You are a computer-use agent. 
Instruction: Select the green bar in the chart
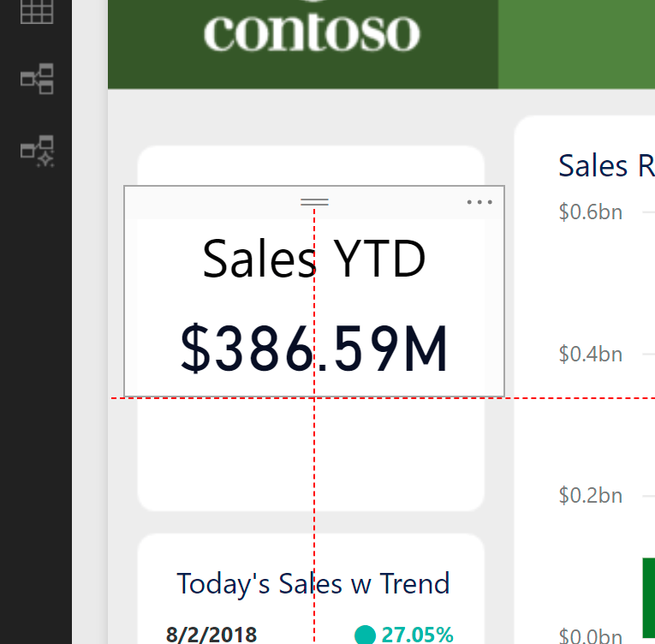pyautogui.click(x=649, y=598)
